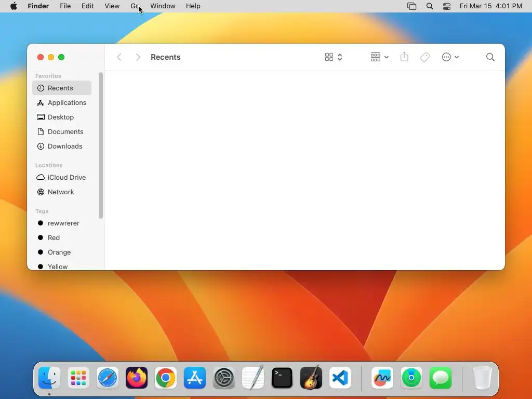The width and height of the screenshot is (532, 399).
Task: Open the Trash from the Dock
Action: pyautogui.click(x=483, y=378)
